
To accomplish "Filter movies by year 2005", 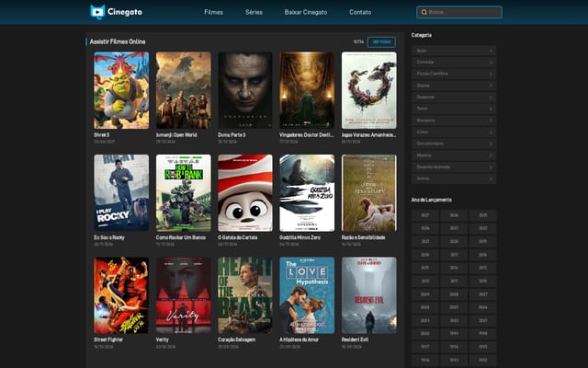I will pyautogui.click(x=454, y=307).
